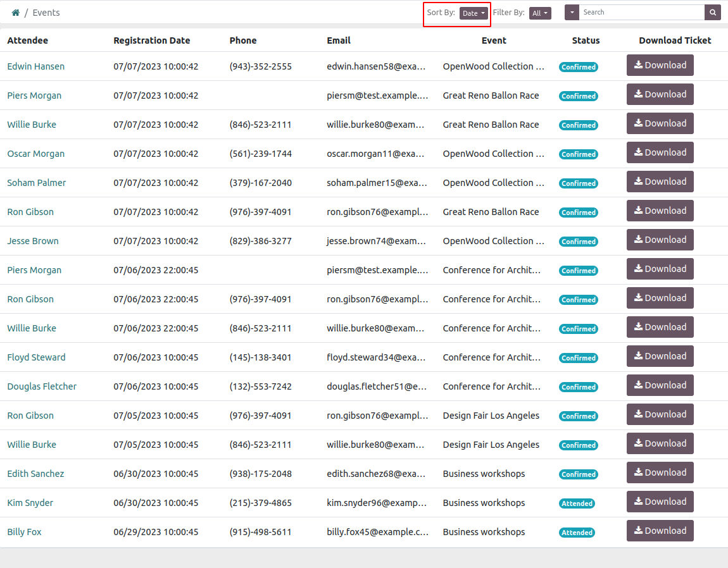Open Ron Gibson's 07/06/2023 Conference registration
The image size is (728, 568).
(x=30, y=299)
